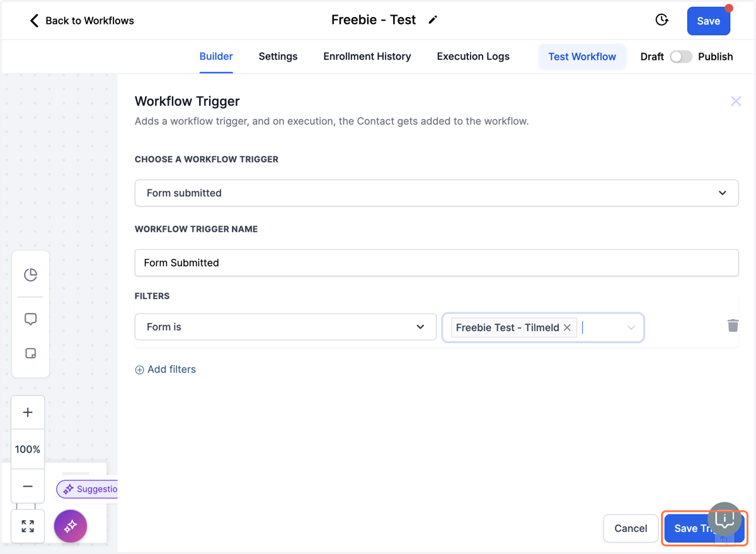The image size is (756, 554).
Task: Go back to Workflows list
Action: (82, 21)
